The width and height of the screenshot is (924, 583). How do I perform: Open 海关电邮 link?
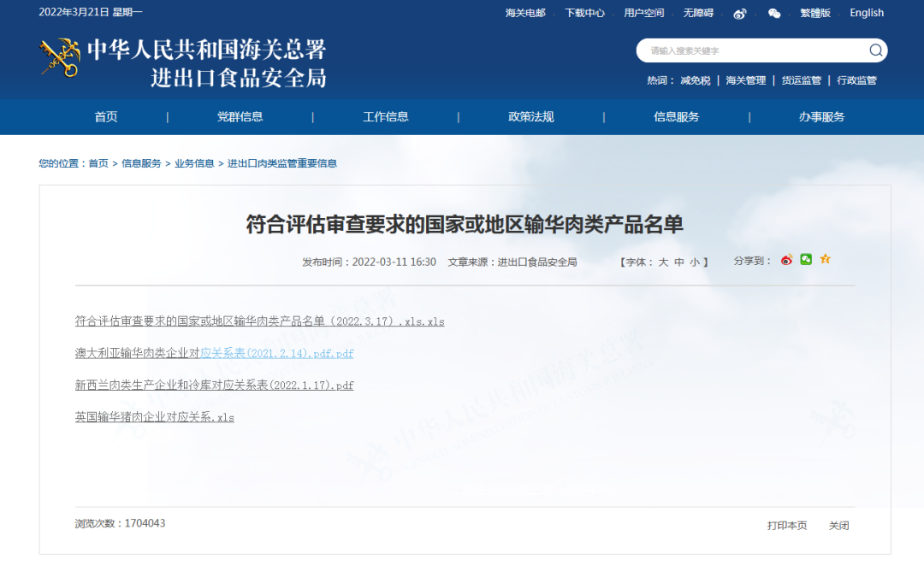pyautogui.click(x=525, y=13)
